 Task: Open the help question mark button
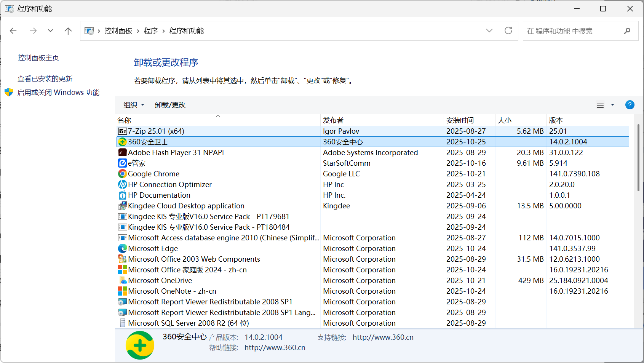(x=630, y=105)
